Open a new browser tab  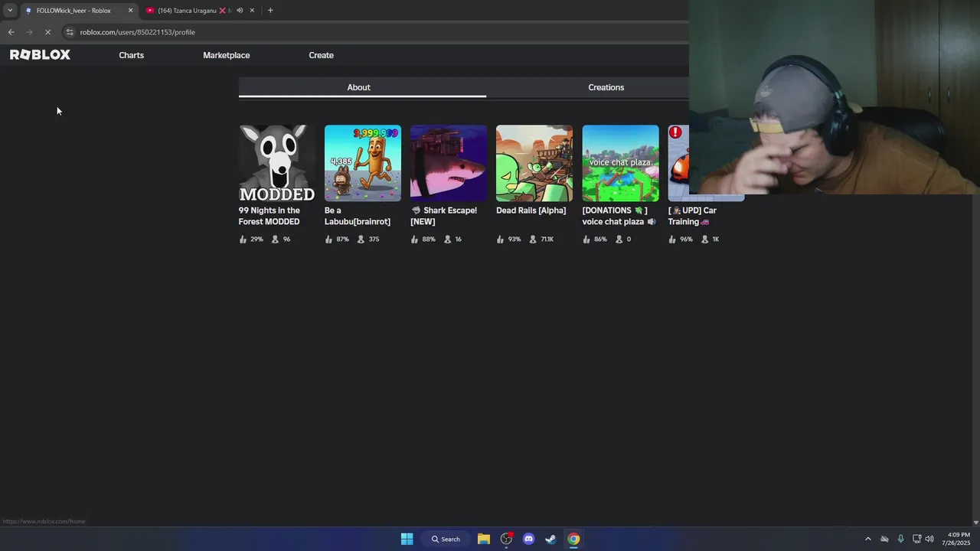[x=270, y=11]
